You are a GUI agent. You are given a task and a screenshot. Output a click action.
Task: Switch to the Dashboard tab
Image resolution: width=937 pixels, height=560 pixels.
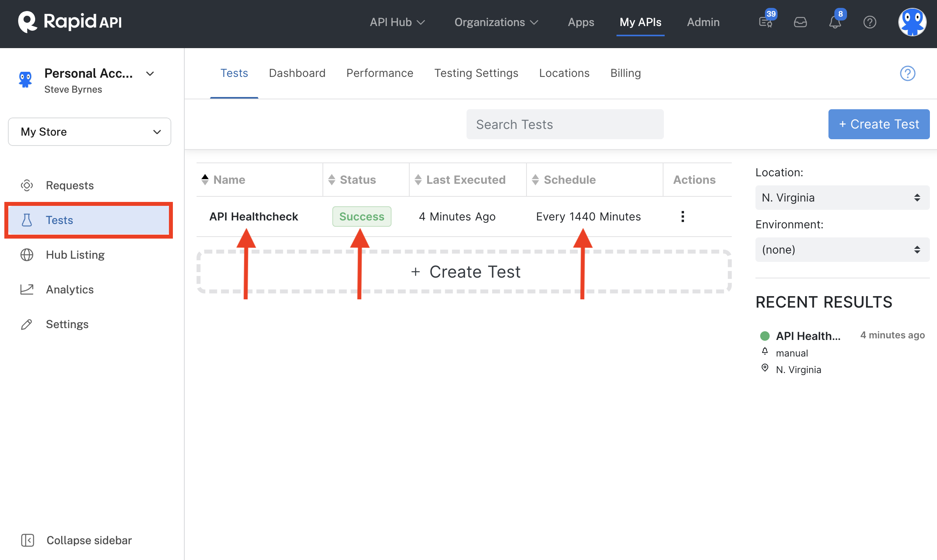coord(297,73)
